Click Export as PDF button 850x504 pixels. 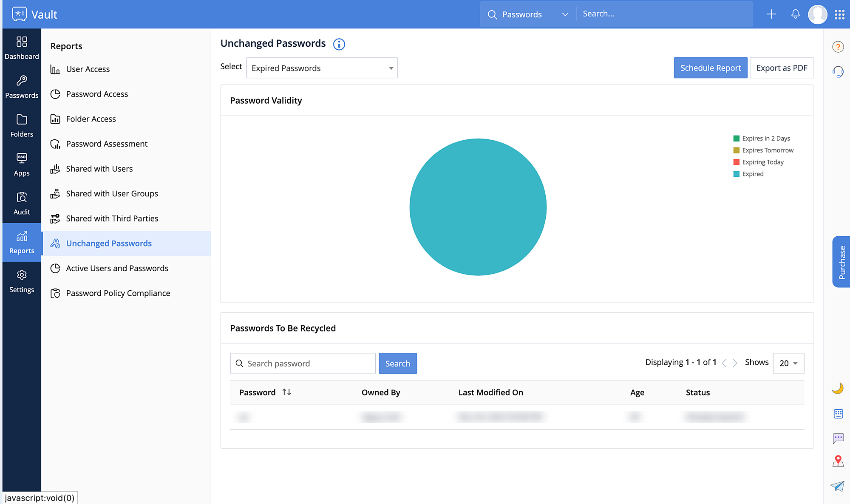coord(782,68)
